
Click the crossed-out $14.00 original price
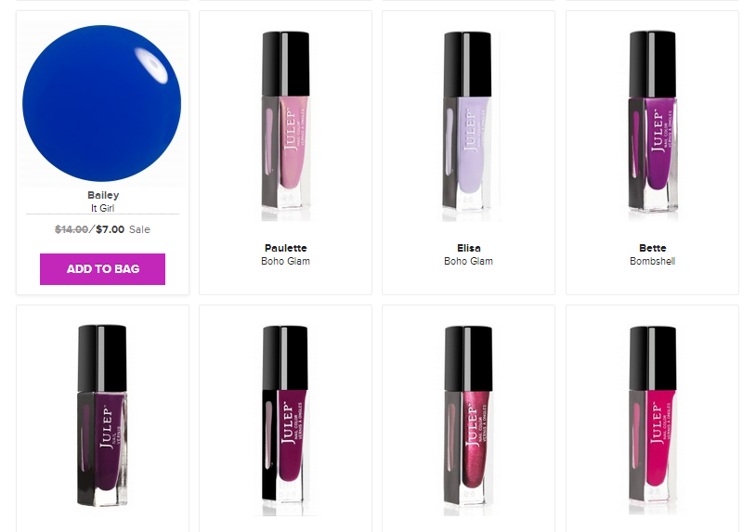click(x=72, y=229)
